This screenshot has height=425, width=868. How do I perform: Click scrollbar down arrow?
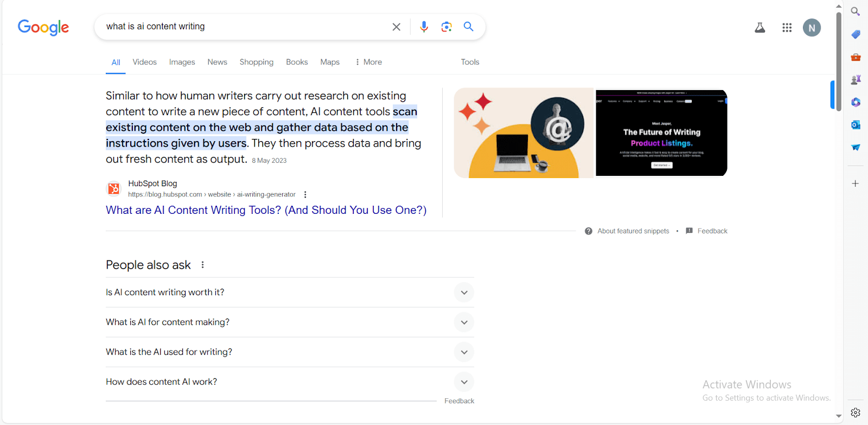[x=839, y=416]
